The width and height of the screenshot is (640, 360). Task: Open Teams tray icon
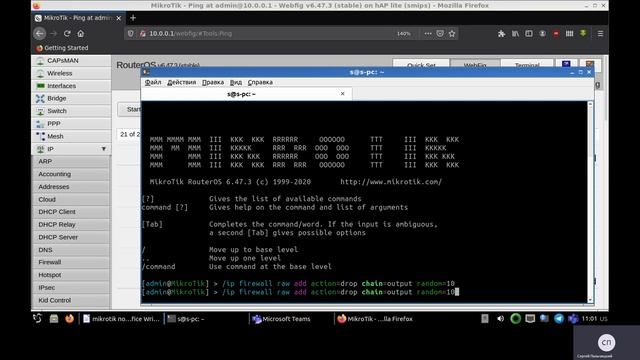pyautogui.click(x=573, y=319)
